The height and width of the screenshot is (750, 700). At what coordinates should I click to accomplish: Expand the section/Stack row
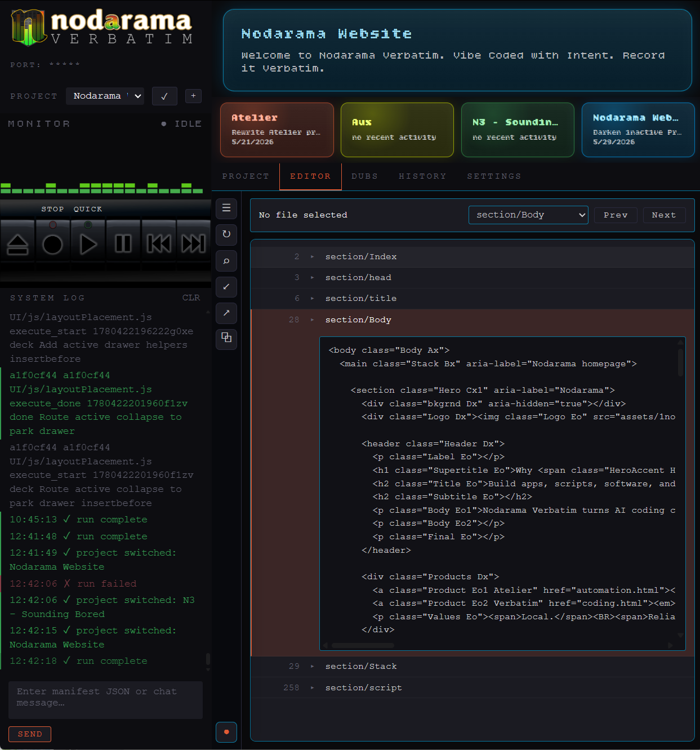click(x=472, y=667)
